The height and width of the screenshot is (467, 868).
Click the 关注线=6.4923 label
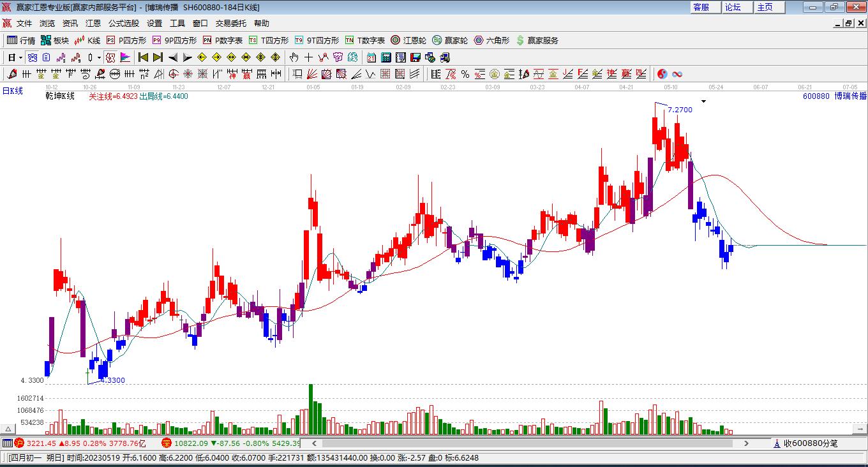113,96
